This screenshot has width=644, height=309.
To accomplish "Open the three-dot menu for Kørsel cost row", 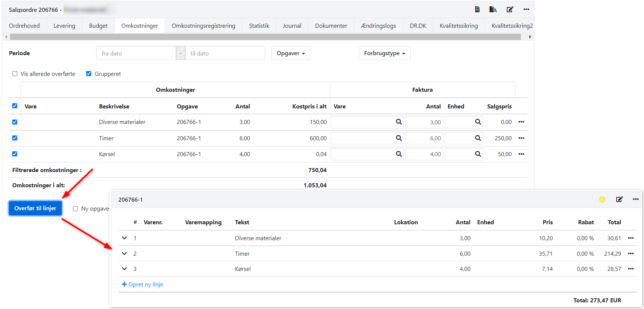I will tap(521, 154).
